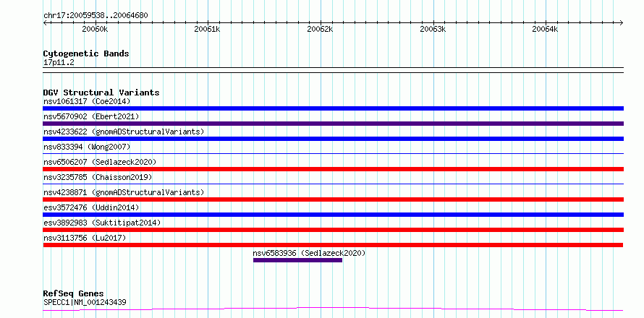Viewport: 644px width, 318px height.
Task: Select the blue bar under nsv4233622
Action: tap(333, 139)
